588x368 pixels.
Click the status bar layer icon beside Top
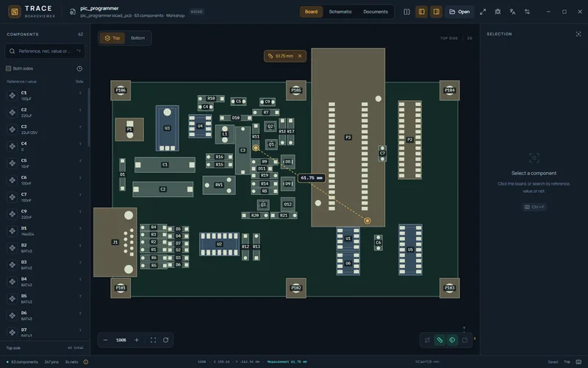(x=578, y=362)
